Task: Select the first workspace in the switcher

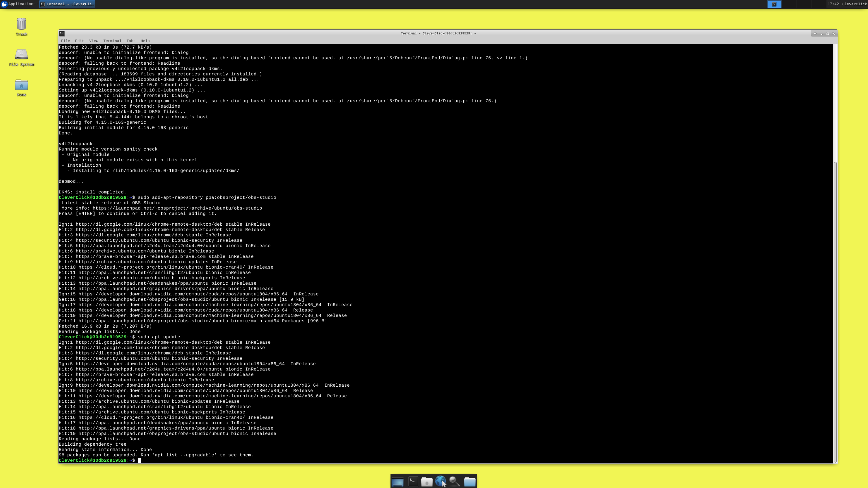Action: coord(774,4)
